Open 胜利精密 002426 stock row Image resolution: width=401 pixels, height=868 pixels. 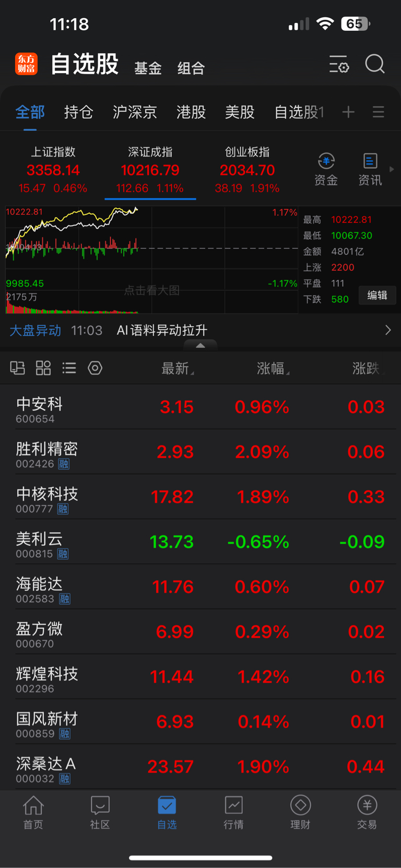point(200,452)
